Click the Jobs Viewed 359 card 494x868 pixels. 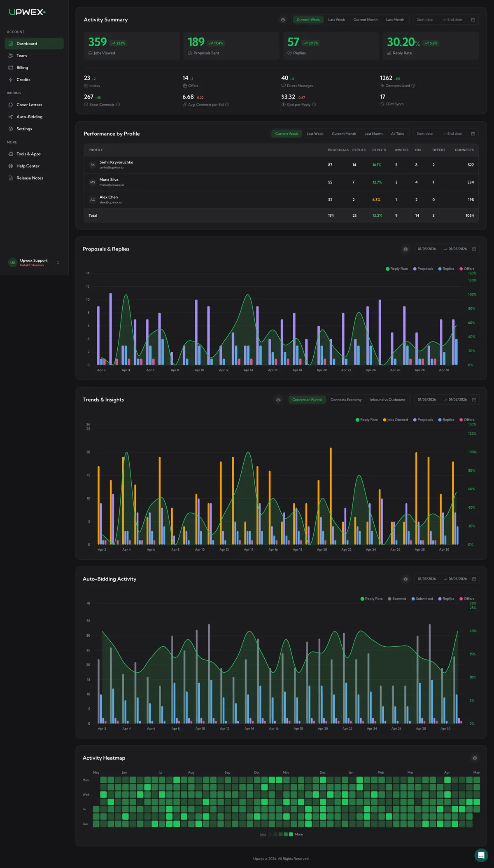[132, 46]
